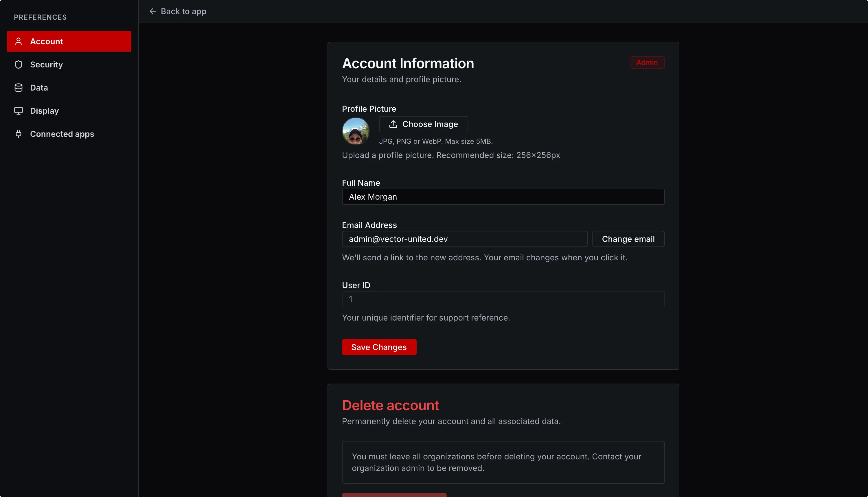Screen dimensions: 868x497
Task: Click the Email Address input field
Action: [x=465, y=239]
